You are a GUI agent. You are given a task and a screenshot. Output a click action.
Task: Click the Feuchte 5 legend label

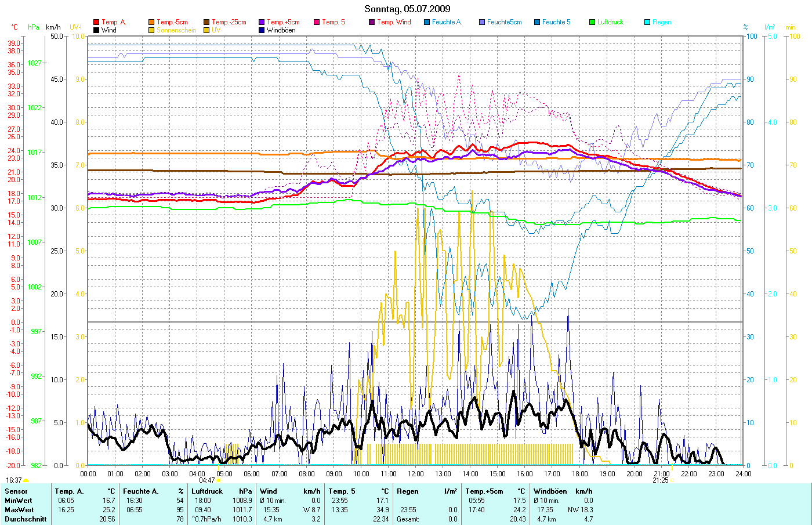(x=556, y=22)
